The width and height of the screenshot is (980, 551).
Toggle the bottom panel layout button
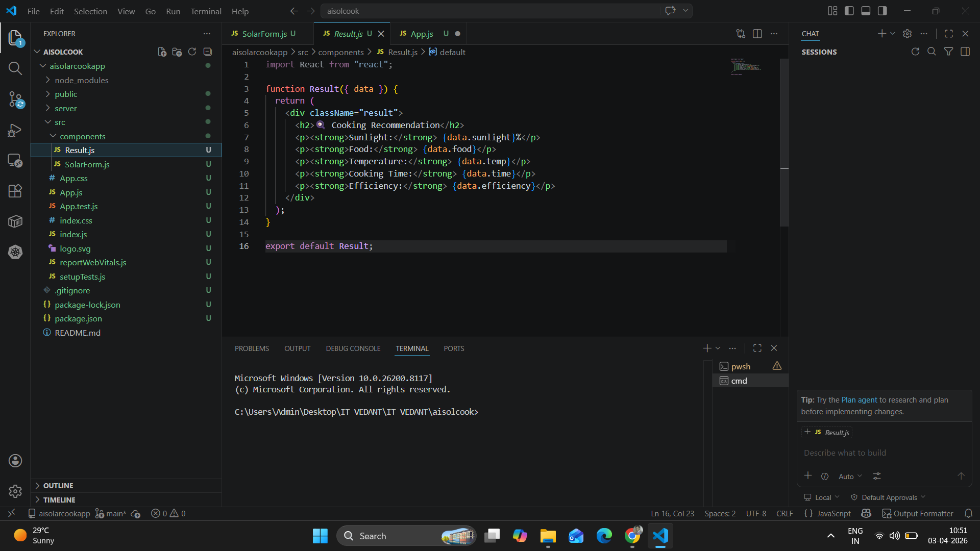click(x=866, y=11)
